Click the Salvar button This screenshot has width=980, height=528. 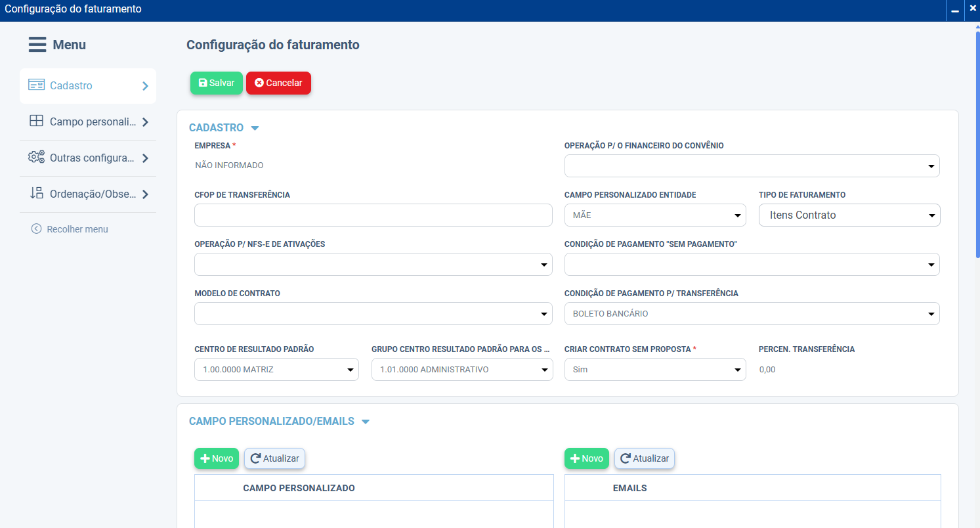click(217, 83)
